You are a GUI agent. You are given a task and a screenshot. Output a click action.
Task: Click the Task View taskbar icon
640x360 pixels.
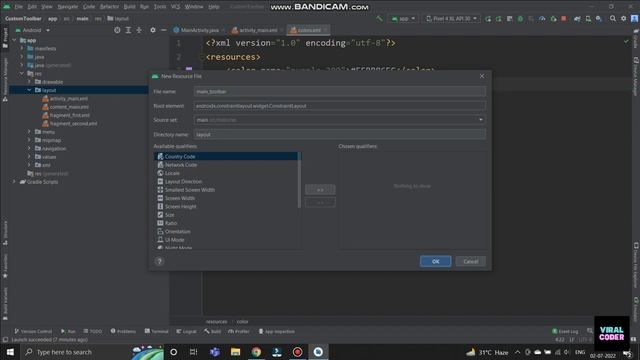pyautogui.click(x=194, y=352)
